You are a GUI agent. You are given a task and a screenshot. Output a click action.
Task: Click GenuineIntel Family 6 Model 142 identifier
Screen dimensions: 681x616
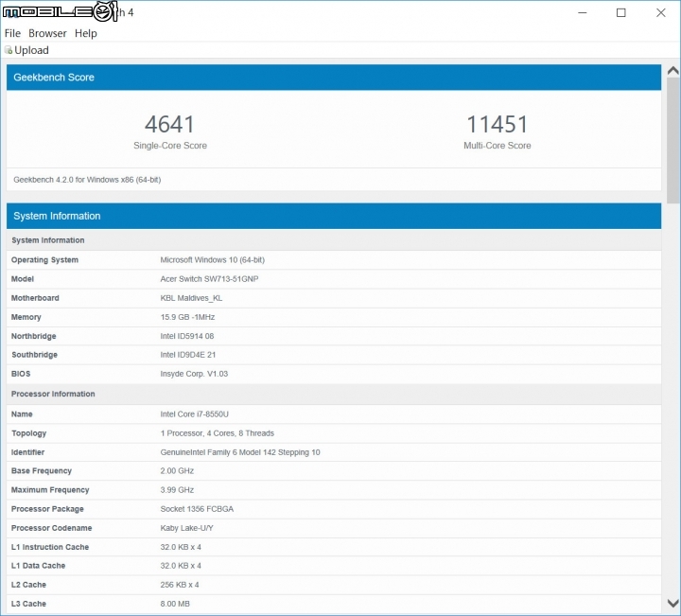tap(239, 452)
